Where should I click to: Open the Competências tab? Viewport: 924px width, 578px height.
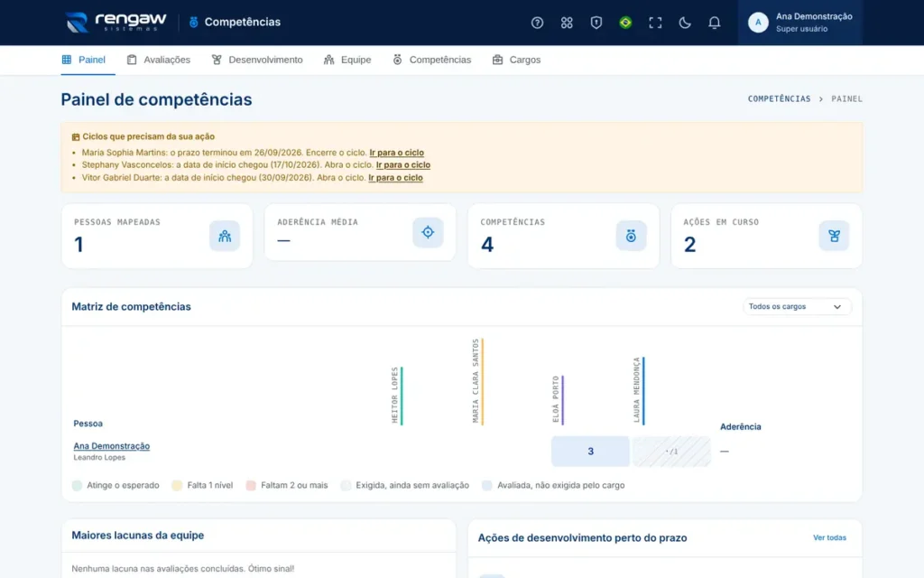coord(431,60)
